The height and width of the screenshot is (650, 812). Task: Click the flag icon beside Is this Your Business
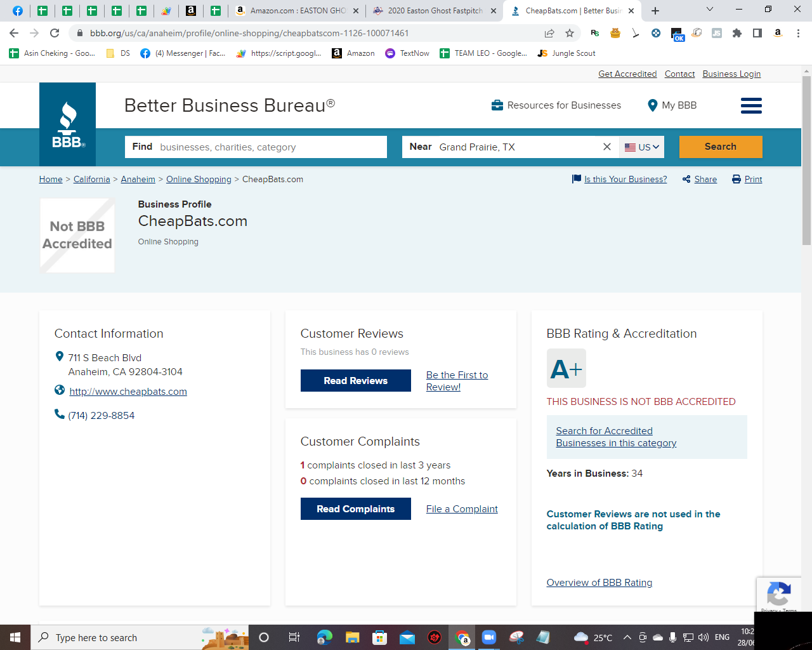pos(577,179)
